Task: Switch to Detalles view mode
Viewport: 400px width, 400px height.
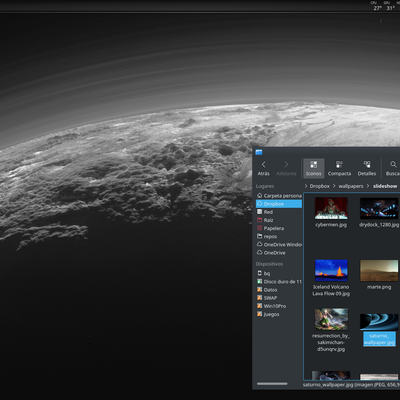Action: [367, 168]
